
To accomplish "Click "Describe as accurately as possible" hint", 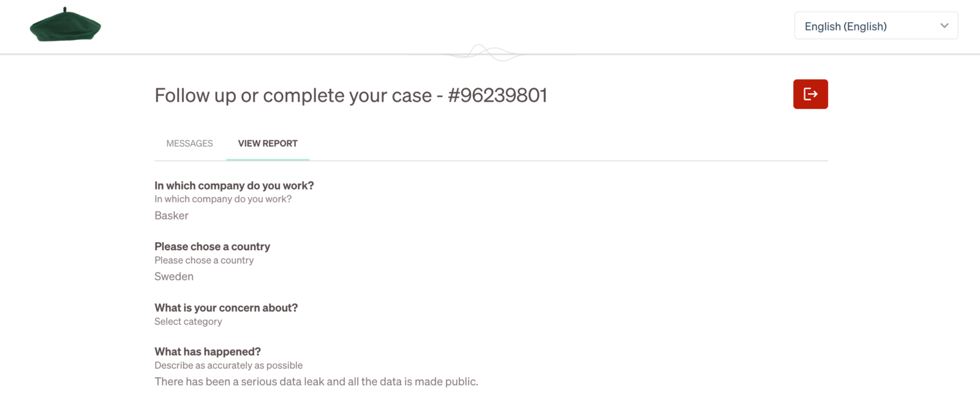I will tap(228, 365).
